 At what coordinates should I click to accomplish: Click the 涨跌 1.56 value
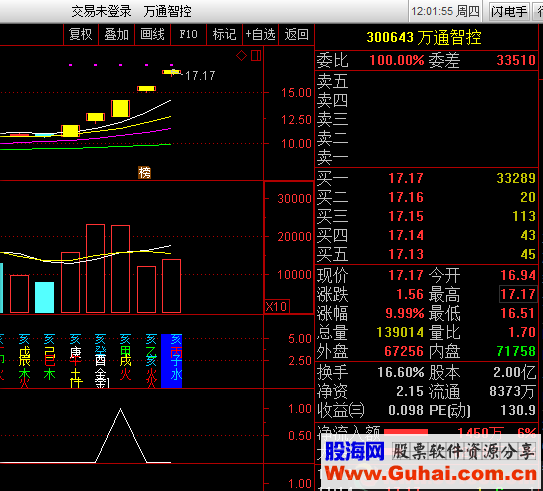410,294
